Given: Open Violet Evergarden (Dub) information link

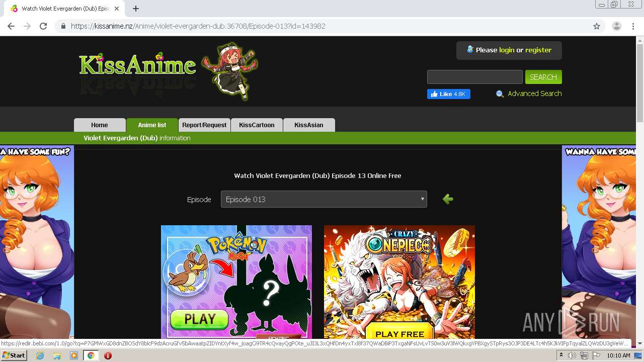Looking at the screenshot, I should click(137, 138).
